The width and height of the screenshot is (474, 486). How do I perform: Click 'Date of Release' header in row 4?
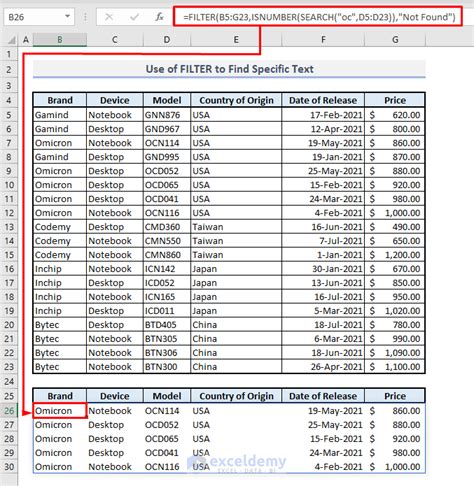click(323, 100)
